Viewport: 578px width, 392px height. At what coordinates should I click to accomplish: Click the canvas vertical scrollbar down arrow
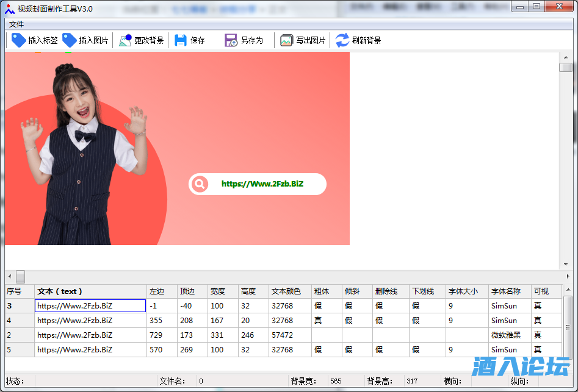point(566,264)
